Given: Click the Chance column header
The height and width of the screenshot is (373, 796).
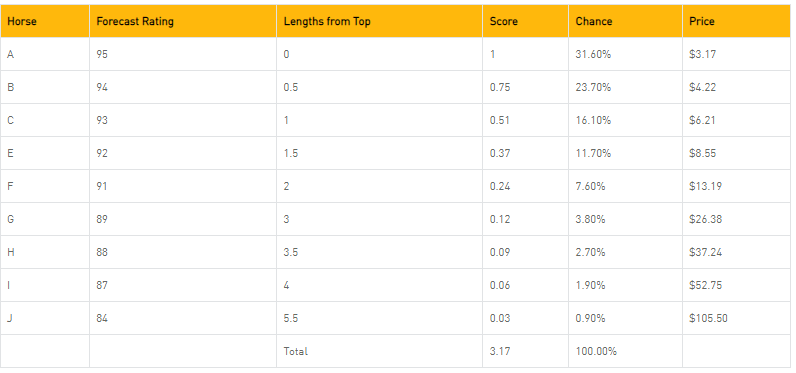Looking at the screenshot, I should click(x=625, y=21).
